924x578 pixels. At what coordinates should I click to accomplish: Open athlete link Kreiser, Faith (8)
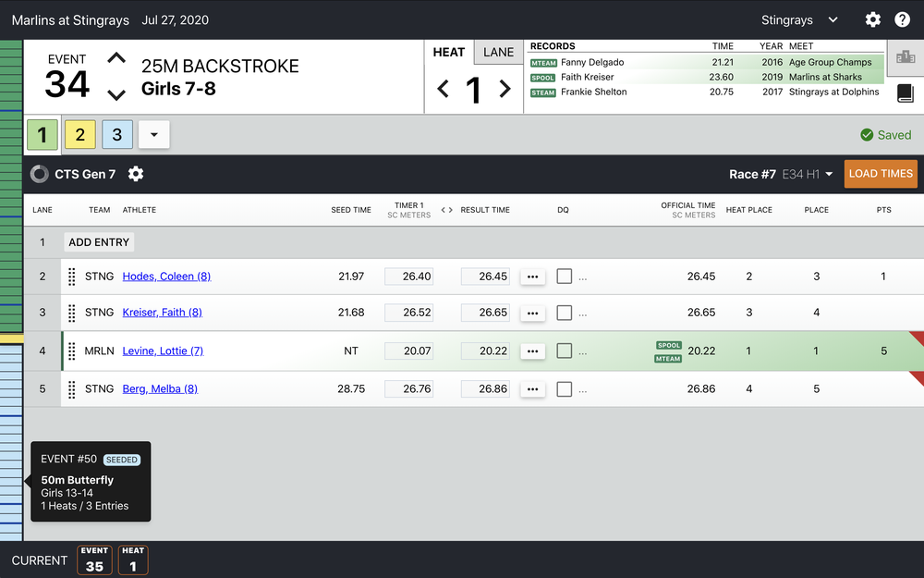[x=162, y=313]
